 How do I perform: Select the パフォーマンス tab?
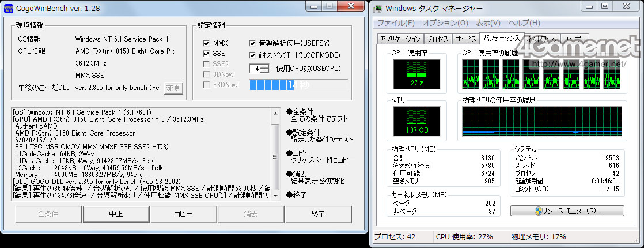(x=502, y=38)
